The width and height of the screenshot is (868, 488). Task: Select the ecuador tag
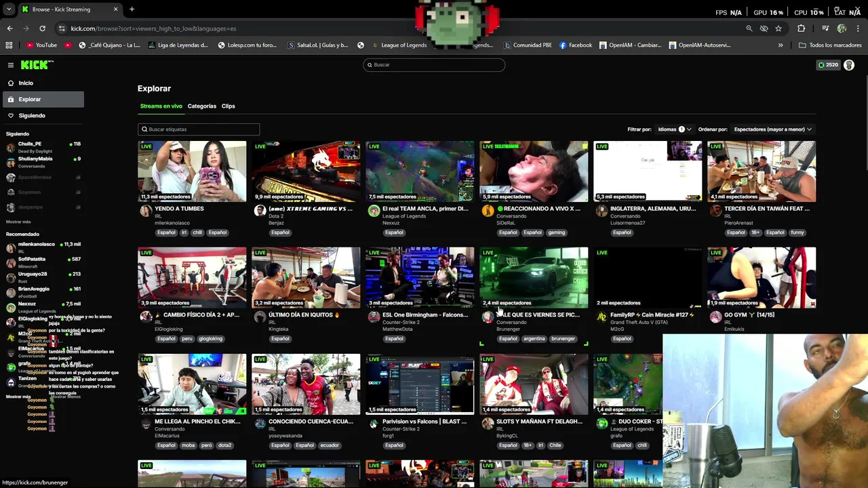(330, 445)
